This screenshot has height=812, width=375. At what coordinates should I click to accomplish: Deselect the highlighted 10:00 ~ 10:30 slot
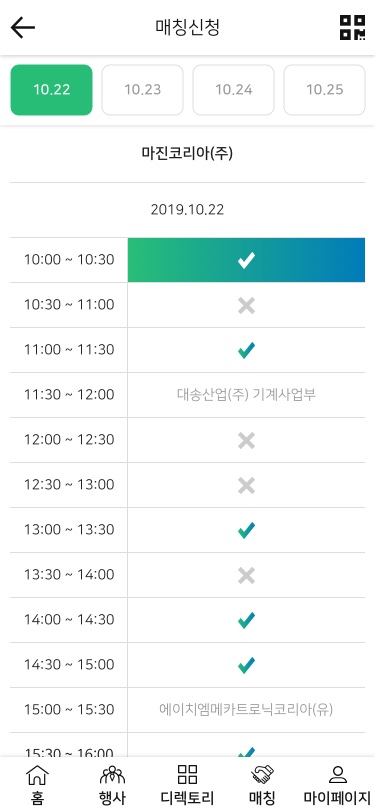coord(246,260)
